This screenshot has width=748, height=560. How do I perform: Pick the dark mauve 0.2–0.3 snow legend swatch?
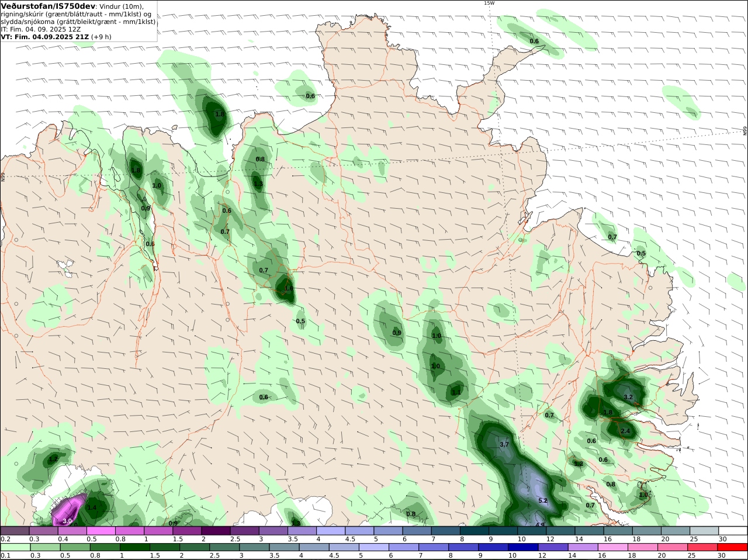pos(15,531)
